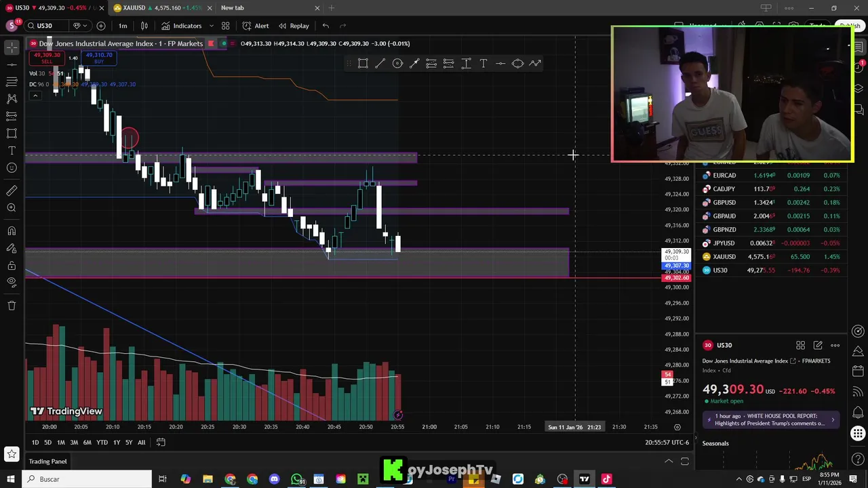Open Windows taskbar search box

[x=87, y=479]
